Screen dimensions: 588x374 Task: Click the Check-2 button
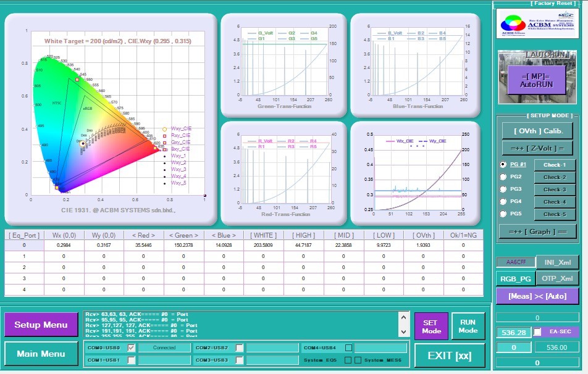(x=555, y=177)
